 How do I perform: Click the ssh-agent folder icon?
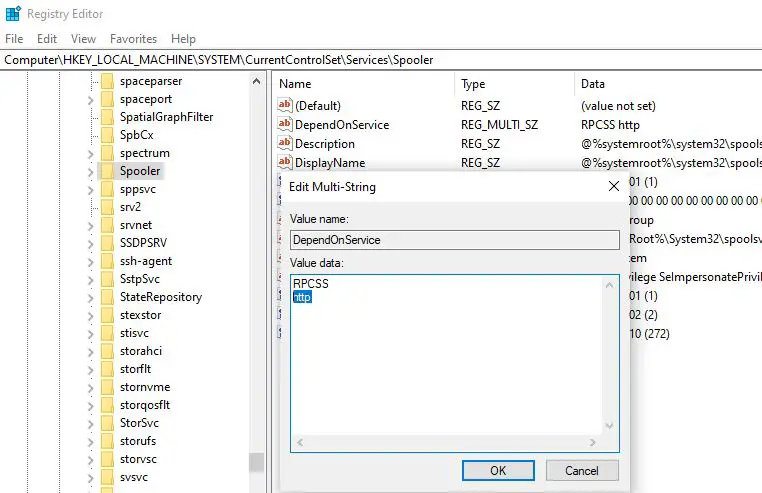(107, 261)
